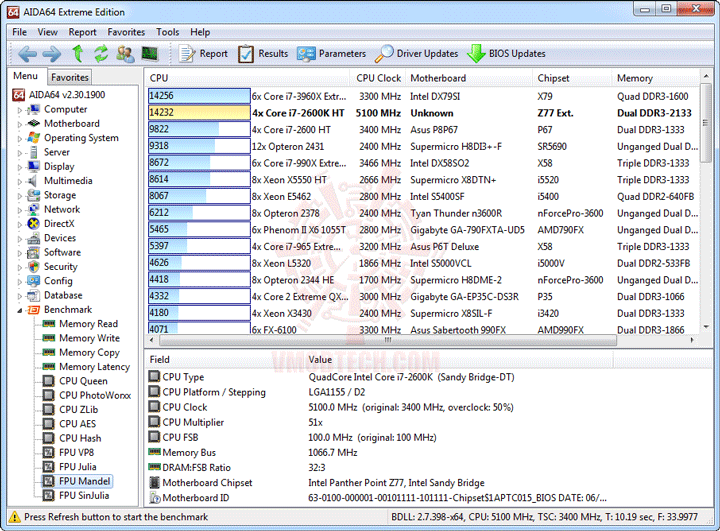Image resolution: width=720 pixels, height=531 pixels.
Task: Expand the Server tree node
Action: tap(20, 153)
